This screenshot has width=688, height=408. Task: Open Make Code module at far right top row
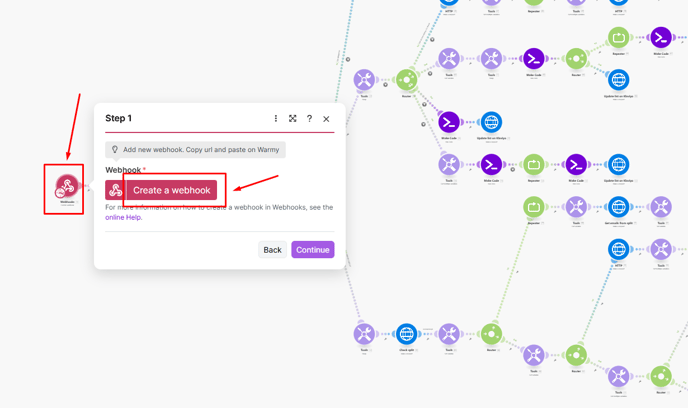[x=661, y=38]
